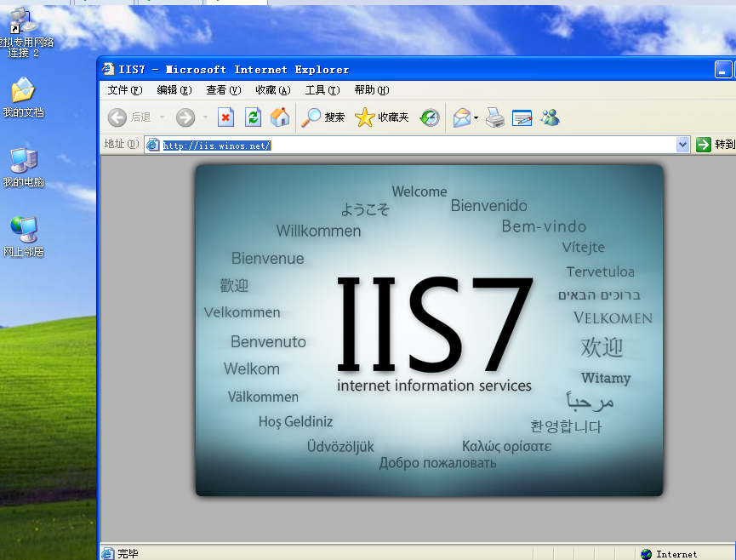Open the Messenger people icon
Viewport: 736px width, 560px height.
pyautogui.click(x=549, y=117)
